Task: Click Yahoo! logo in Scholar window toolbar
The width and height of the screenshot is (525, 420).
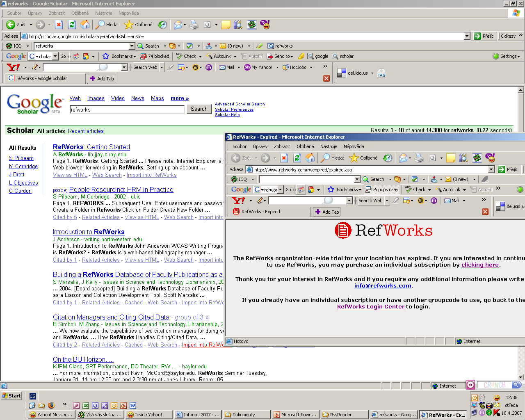Action: pyautogui.click(x=14, y=67)
